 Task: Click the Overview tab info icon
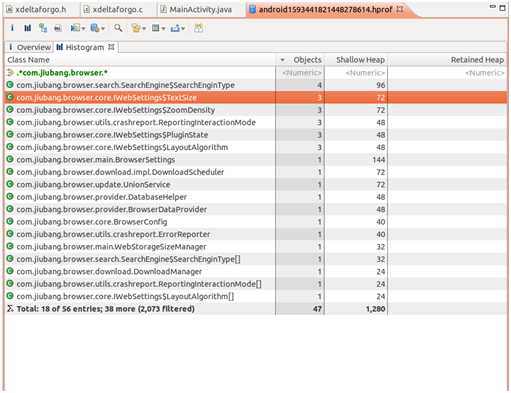click(11, 47)
